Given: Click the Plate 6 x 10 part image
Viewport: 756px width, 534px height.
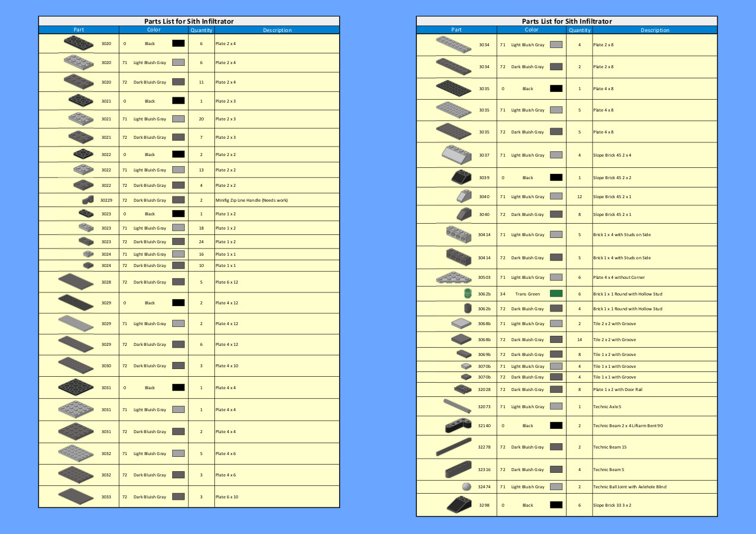Looking at the screenshot, I should coord(76,497).
